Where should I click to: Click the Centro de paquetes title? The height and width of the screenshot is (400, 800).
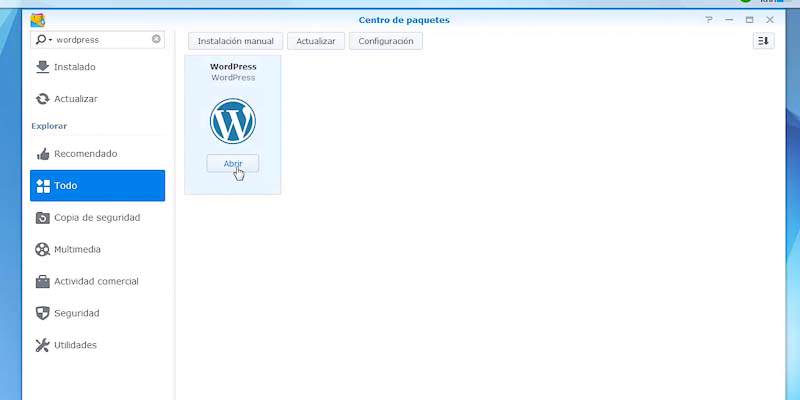404,20
